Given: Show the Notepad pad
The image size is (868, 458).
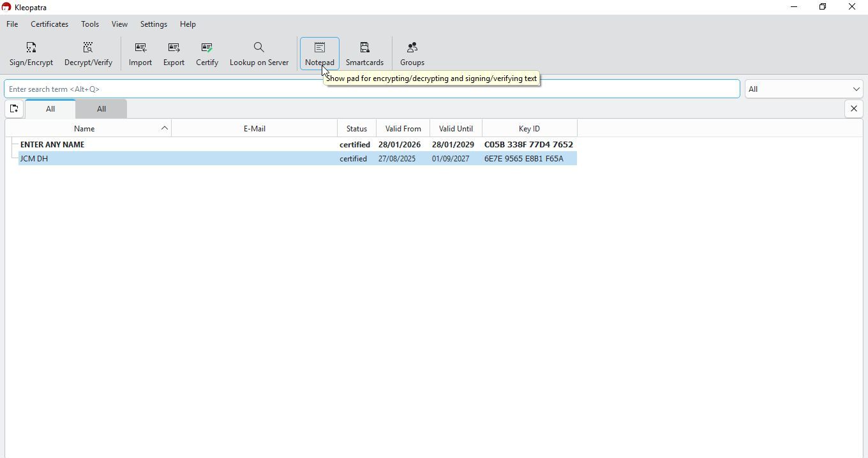Looking at the screenshot, I should click(320, 54).
